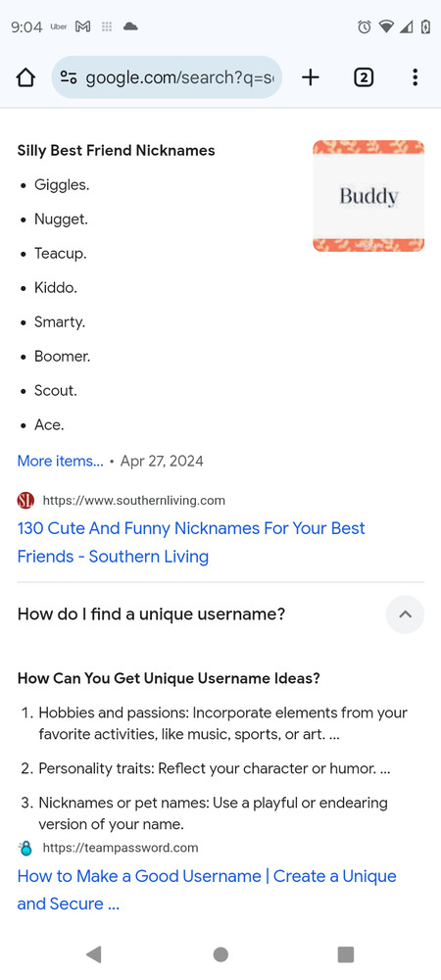The height and width of the screenshot is (980, 441).
Task: Tap the TeamPassword favicon icon
Action: click(25, 848)
